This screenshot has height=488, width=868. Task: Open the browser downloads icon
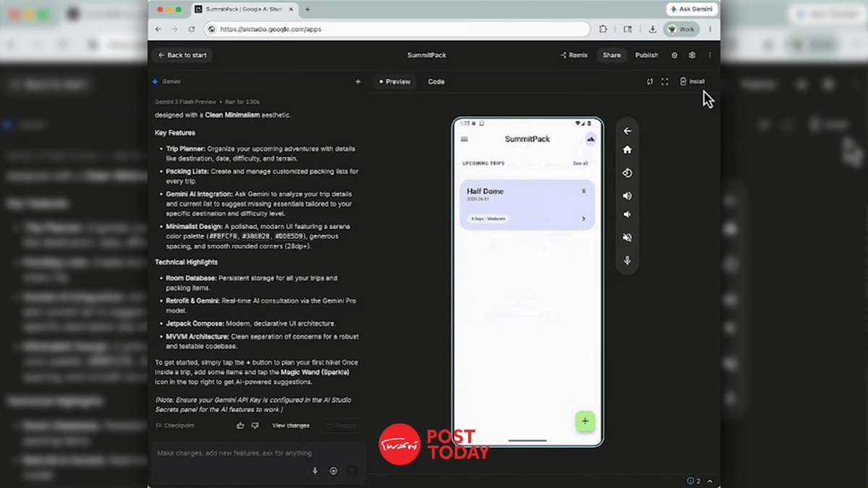click(x=652, y=29)
